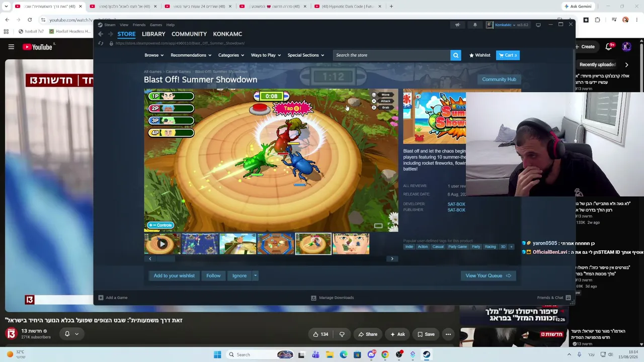Open YouTube video more actions menu
This screenshot has width=644, height=362.
448,334
